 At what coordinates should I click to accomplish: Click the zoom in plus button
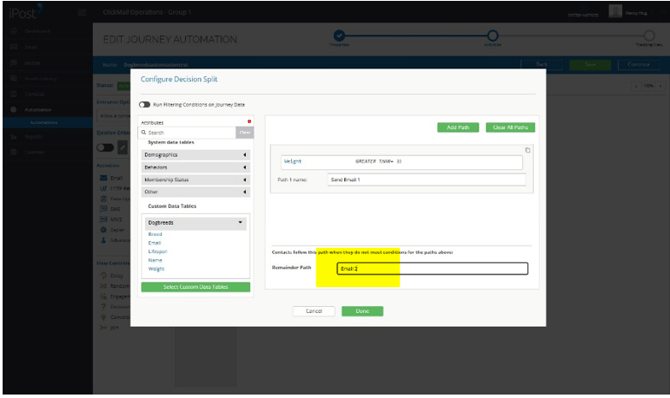click(661, 86)
